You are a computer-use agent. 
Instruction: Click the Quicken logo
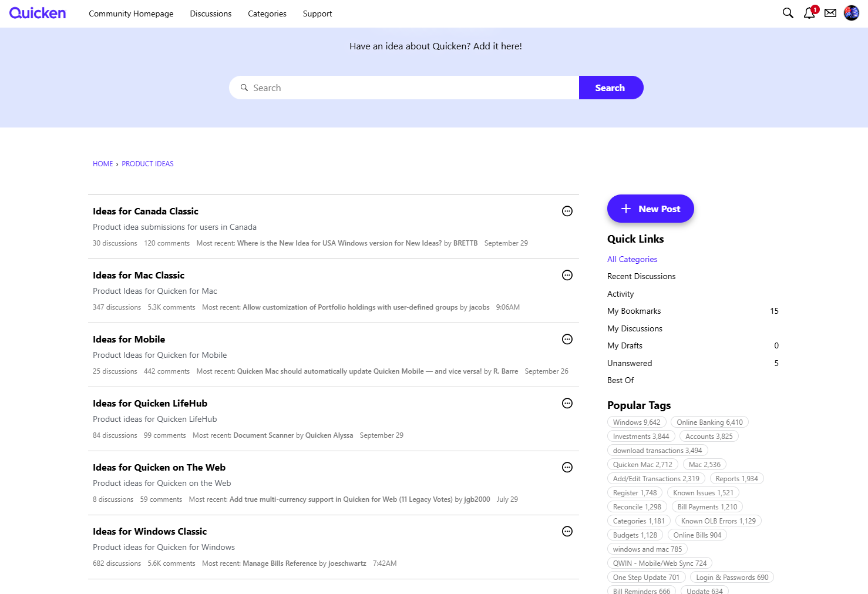[x=38, y=13]
